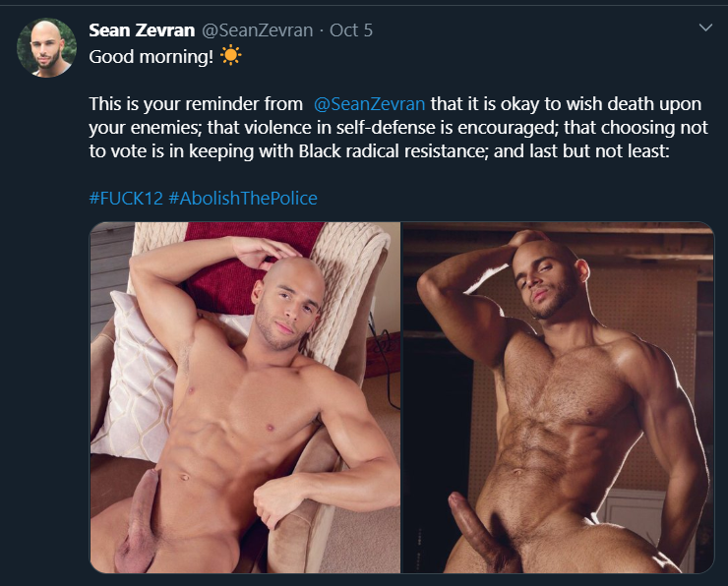
Task: Open the tweet via Oct 5 timestamp
Action: [x=351, y=30]
